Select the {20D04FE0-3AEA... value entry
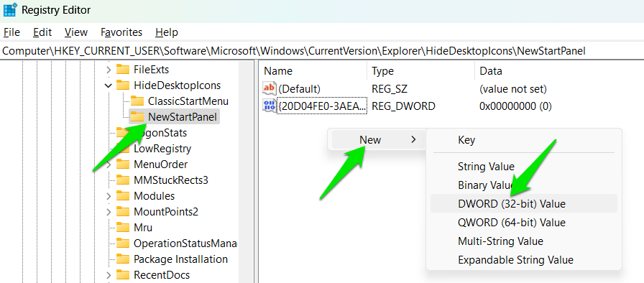The image size is (644, 283). point(321,106)
